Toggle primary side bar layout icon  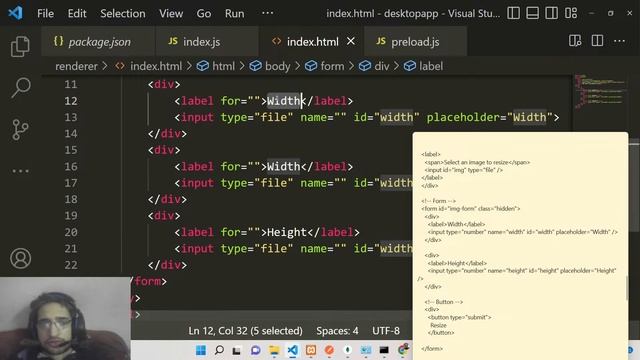pyautogui.click(x=513, y=13)
